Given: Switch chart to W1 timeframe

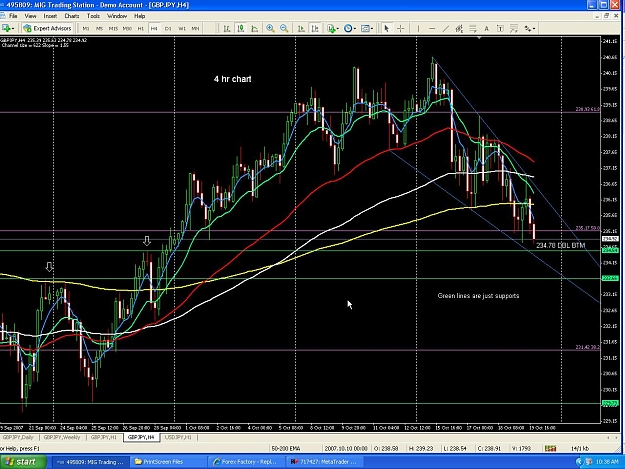Looking at the screenshot, I should tap(182, 28).
